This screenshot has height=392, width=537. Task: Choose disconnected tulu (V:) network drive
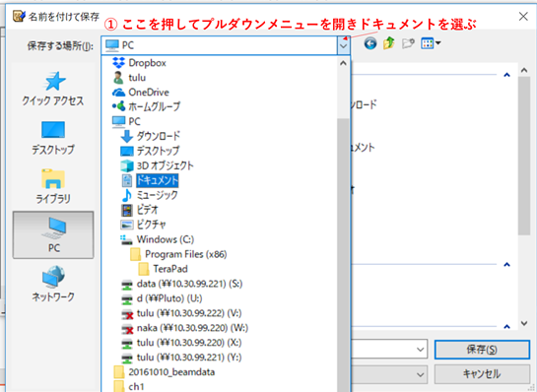coord(181,313)
